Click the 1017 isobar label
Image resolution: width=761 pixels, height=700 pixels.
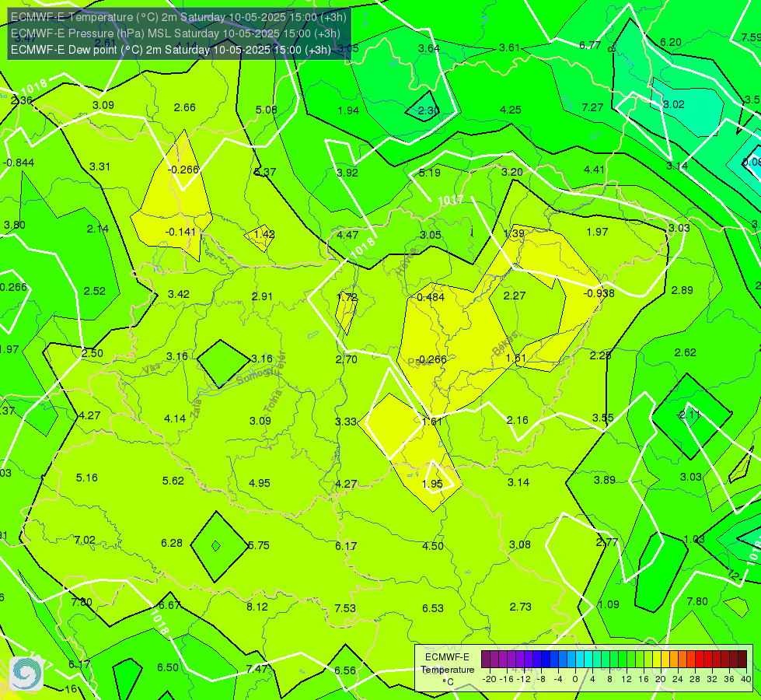point(450,201)
